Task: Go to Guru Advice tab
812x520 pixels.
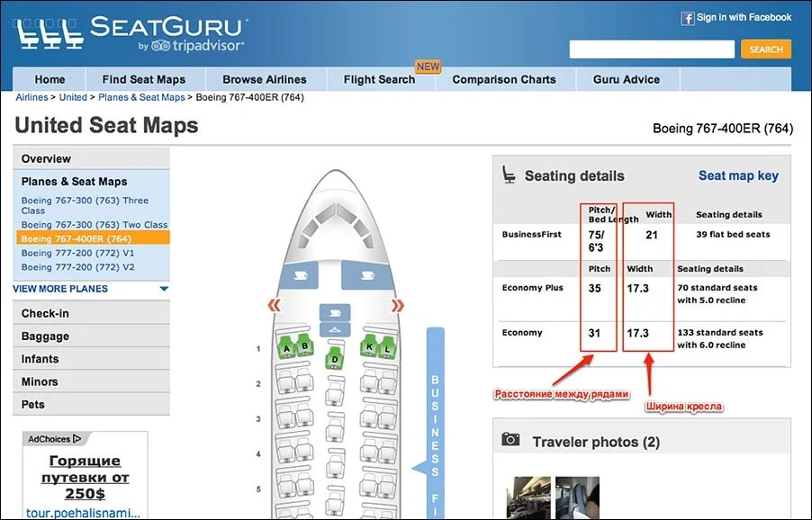Action: coord(626,79)
